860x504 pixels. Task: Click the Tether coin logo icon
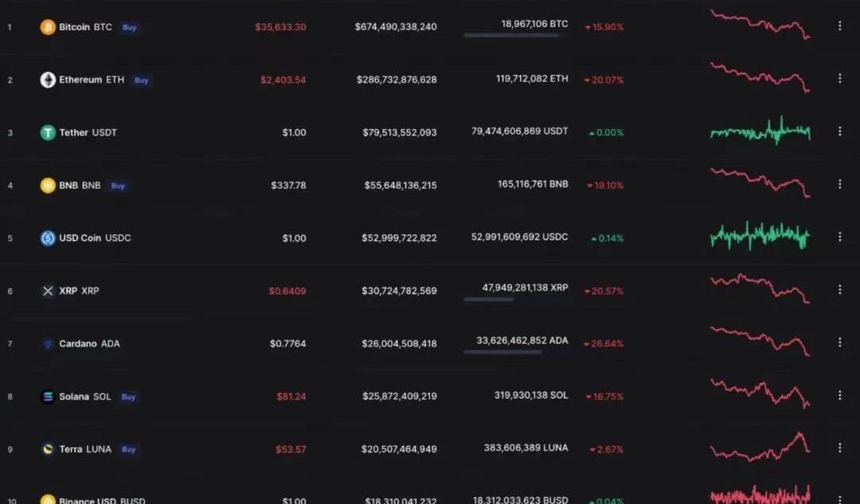point(48,132)
